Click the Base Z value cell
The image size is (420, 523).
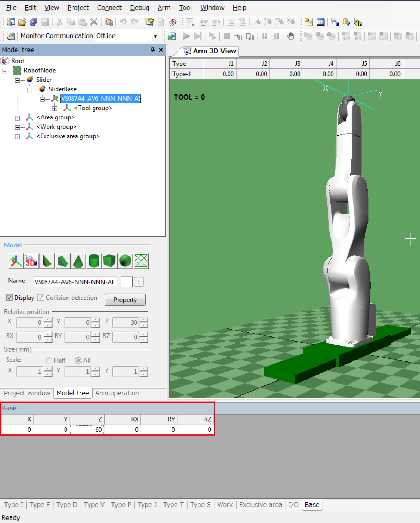[x=88, y=430]
